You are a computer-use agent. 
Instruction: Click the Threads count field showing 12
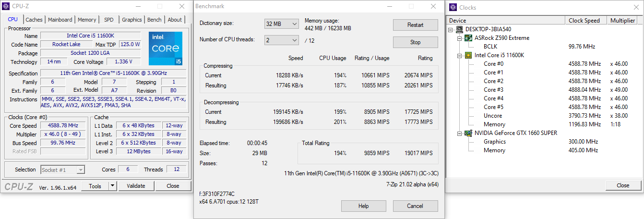176,170
